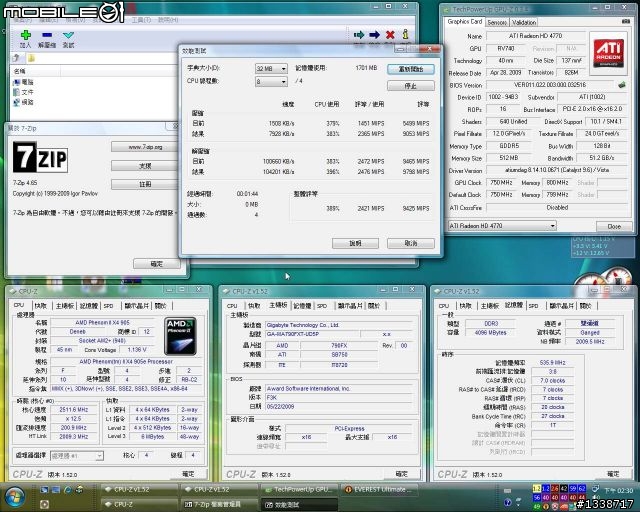Open the Windows Start orb
Image resolution: width=640 pixels, height=512 pixels.
[14, 497]
